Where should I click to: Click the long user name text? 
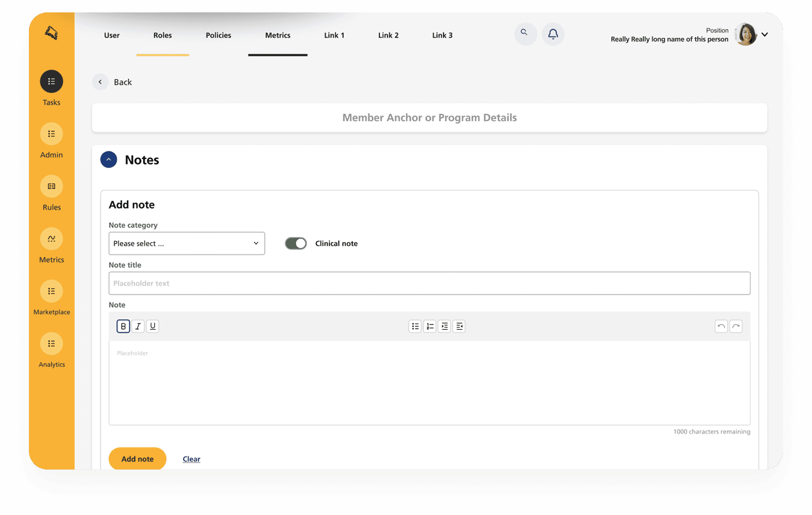point(669,39)
